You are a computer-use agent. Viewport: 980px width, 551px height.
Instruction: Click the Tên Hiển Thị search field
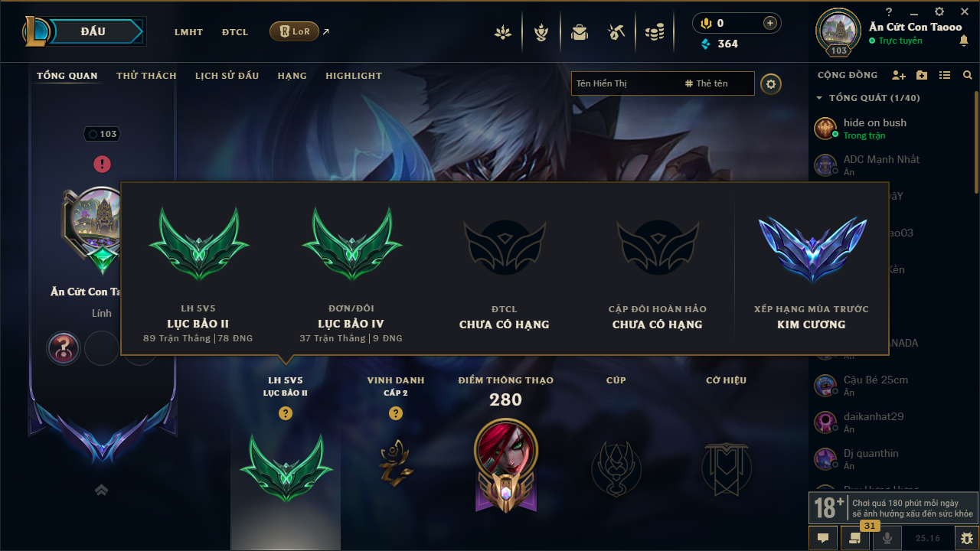click(625, 83)
